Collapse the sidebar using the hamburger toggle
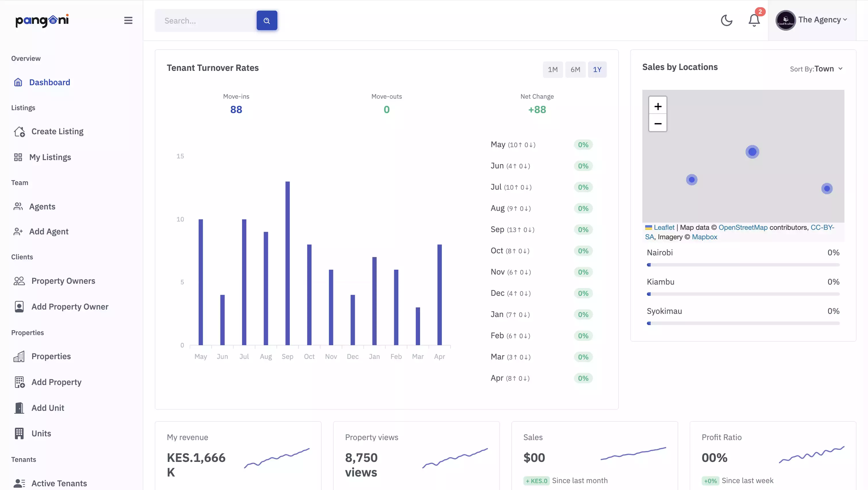This screenshot has height=490, width=868. pyautogui.click(x=128, y=20)
